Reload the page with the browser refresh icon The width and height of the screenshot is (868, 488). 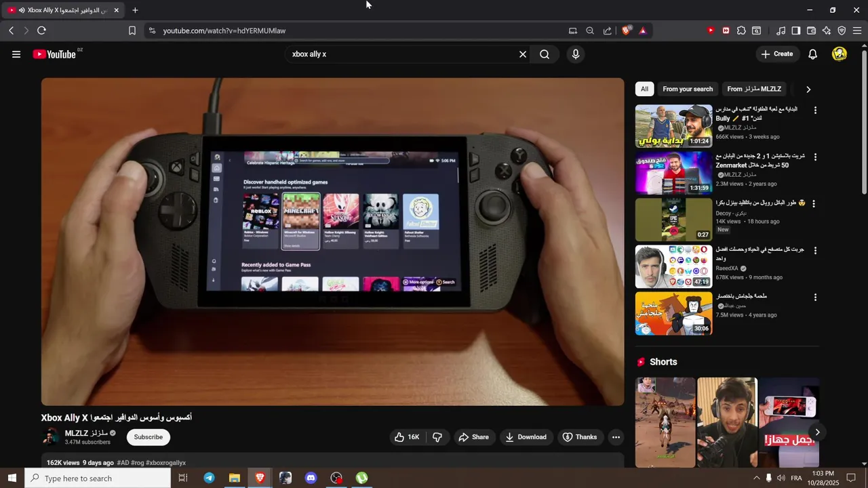(x=41, y=30)
